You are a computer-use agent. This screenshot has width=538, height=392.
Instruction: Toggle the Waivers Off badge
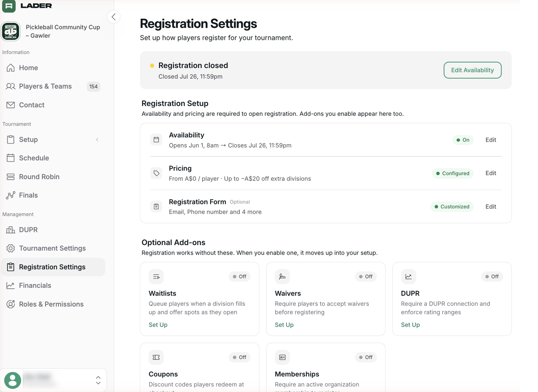(366, 277)
